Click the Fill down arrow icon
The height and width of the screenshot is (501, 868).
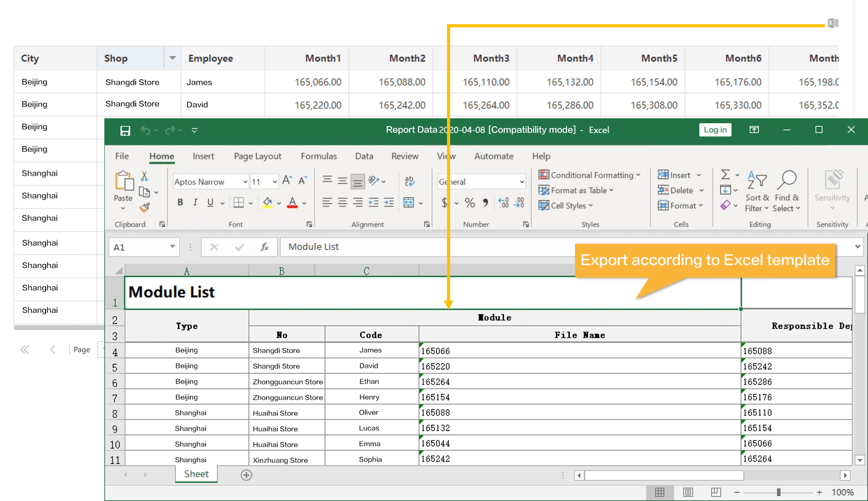(726, 190)
